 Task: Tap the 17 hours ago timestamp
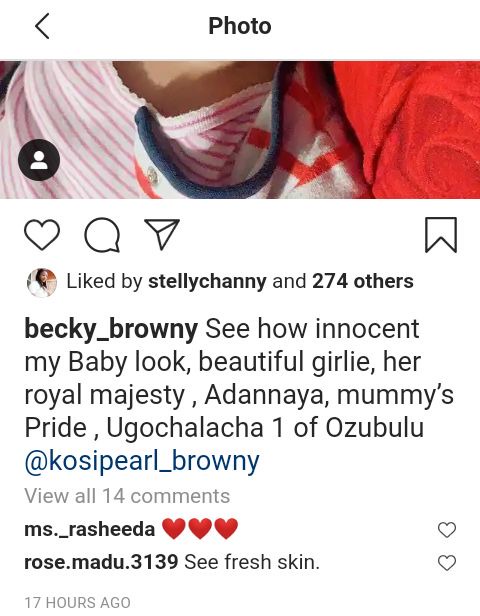pos(77,603)
